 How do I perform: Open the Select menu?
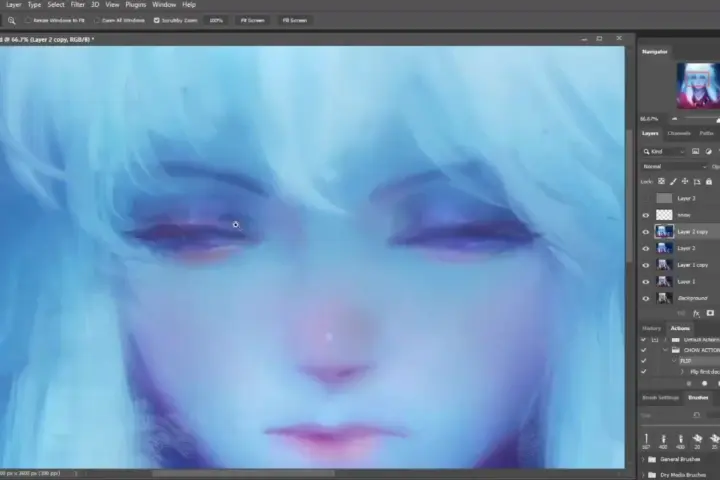point(56,5)
